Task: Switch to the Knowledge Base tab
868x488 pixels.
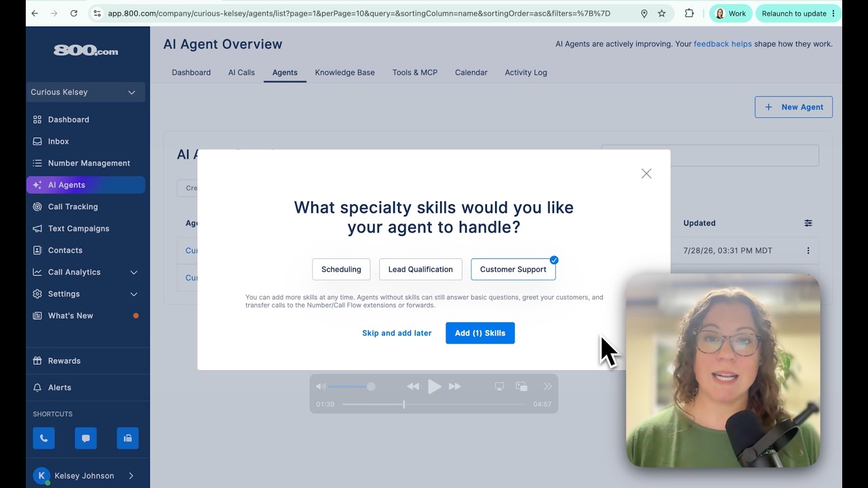Action: coord(344,73)
